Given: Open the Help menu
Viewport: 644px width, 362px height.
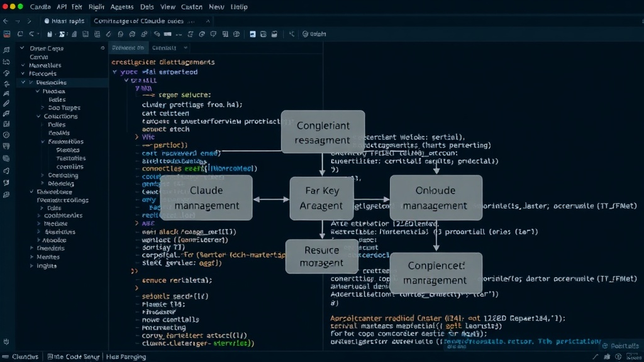Looking at the screenshot, I should [239, 7].
